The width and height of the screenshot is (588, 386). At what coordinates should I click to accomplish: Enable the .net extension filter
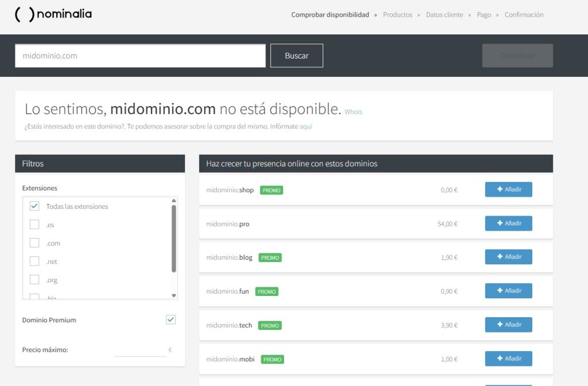click(34, 262)
